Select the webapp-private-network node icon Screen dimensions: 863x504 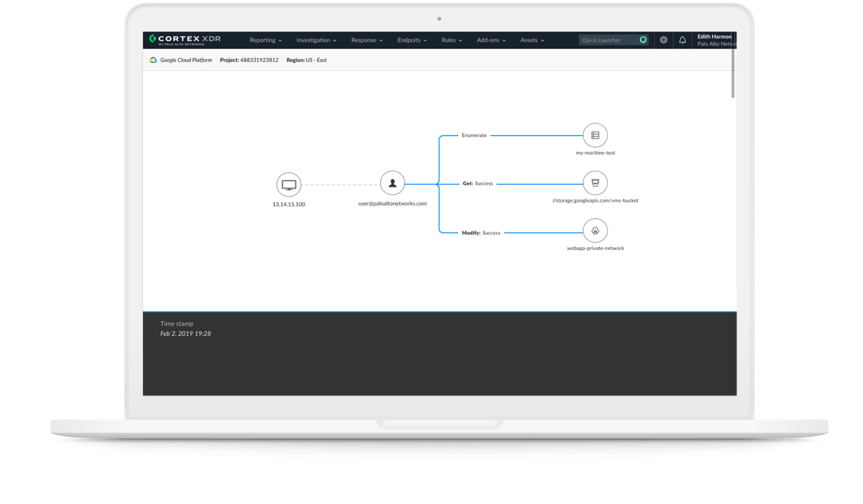595,231
